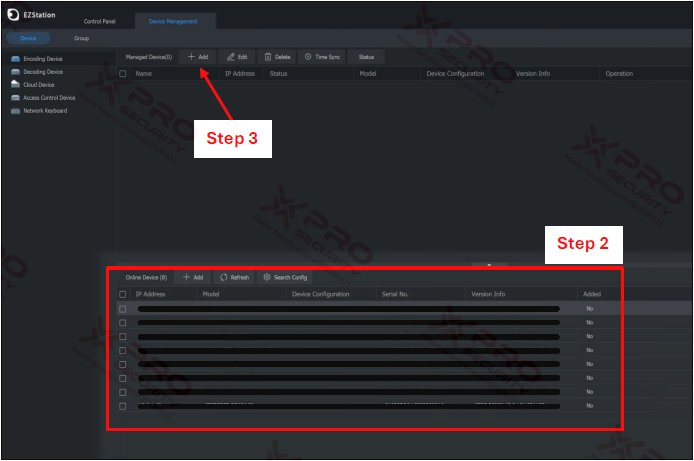Screen dimensions: 694x461
Task: Click Delete in the Managed Device toolbar
Action: coord(277,57)
